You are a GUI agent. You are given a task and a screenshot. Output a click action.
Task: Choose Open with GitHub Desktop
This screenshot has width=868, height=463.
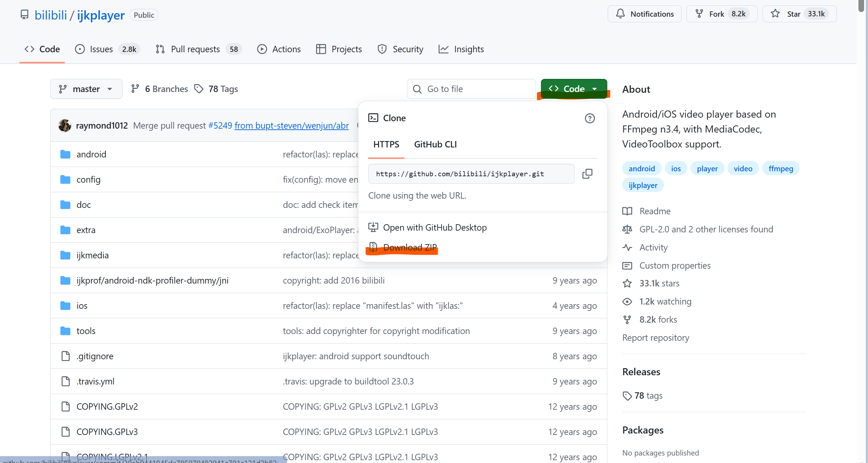click(435, 227)
